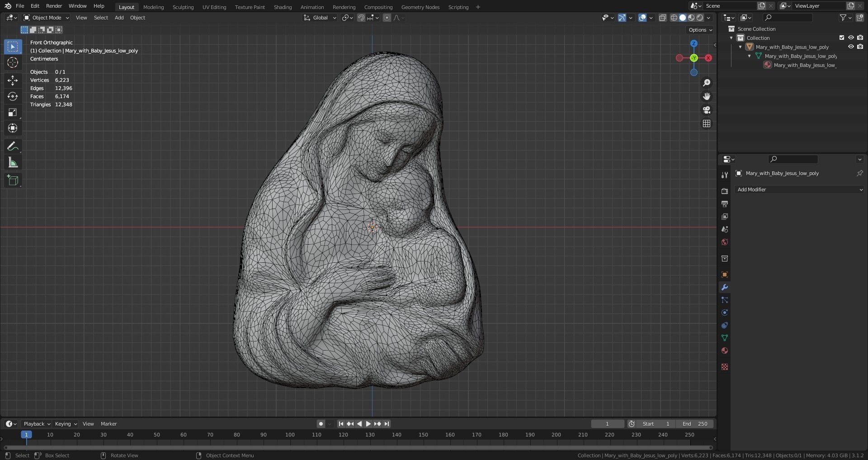The height and width of the screenshot is (460, 868).
Task: Switch to Material Preview shading
Action: click(691, 18)
